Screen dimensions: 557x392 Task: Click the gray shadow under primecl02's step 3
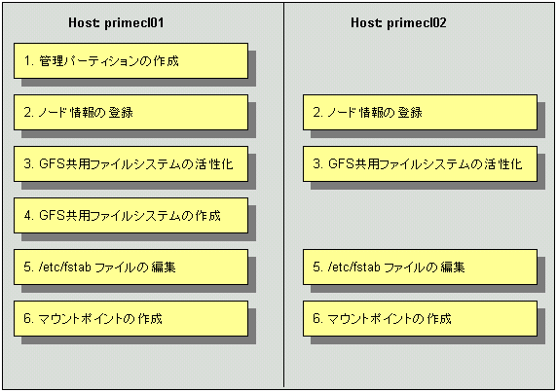[427, 186]
